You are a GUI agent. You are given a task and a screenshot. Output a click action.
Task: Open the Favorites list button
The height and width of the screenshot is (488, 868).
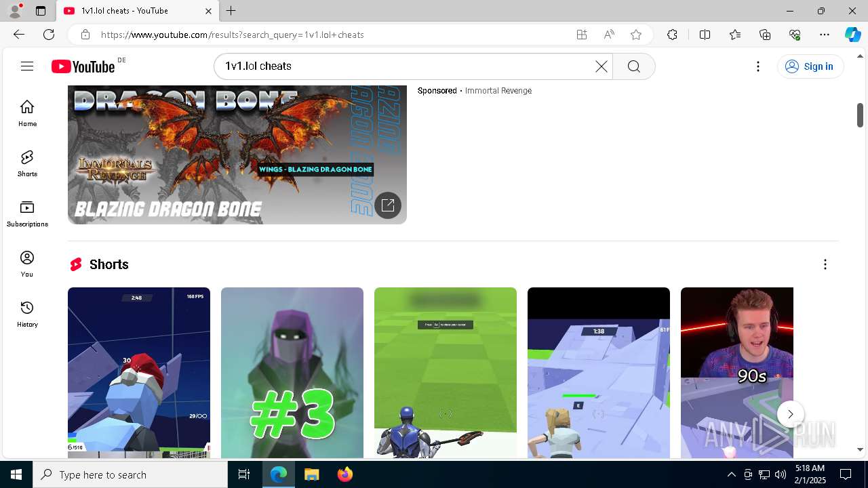[x=735, y=35]
